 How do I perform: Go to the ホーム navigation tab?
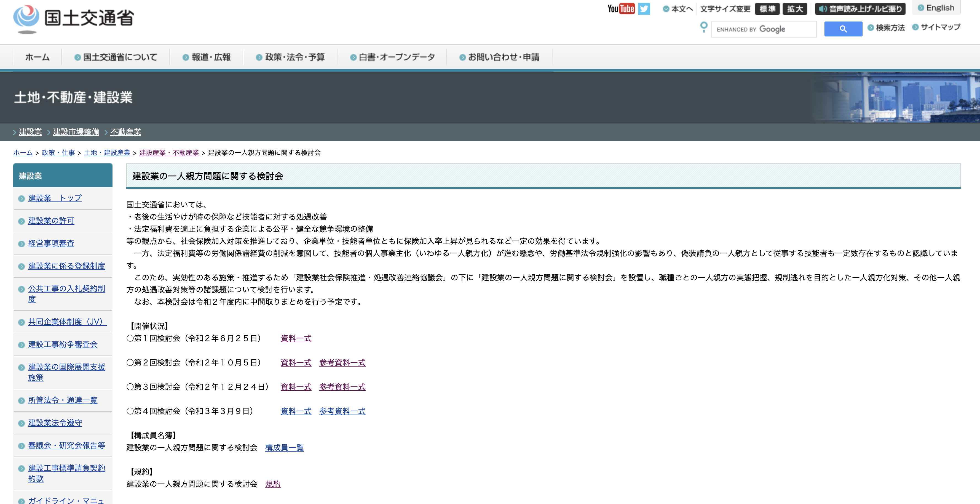coord(37,57)
